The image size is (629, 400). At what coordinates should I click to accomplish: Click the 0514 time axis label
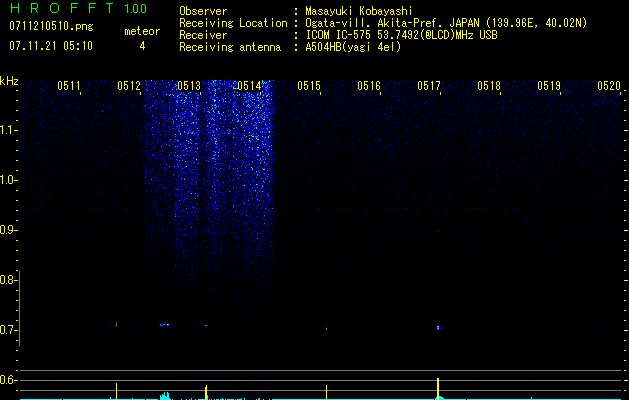coord(249,86)
